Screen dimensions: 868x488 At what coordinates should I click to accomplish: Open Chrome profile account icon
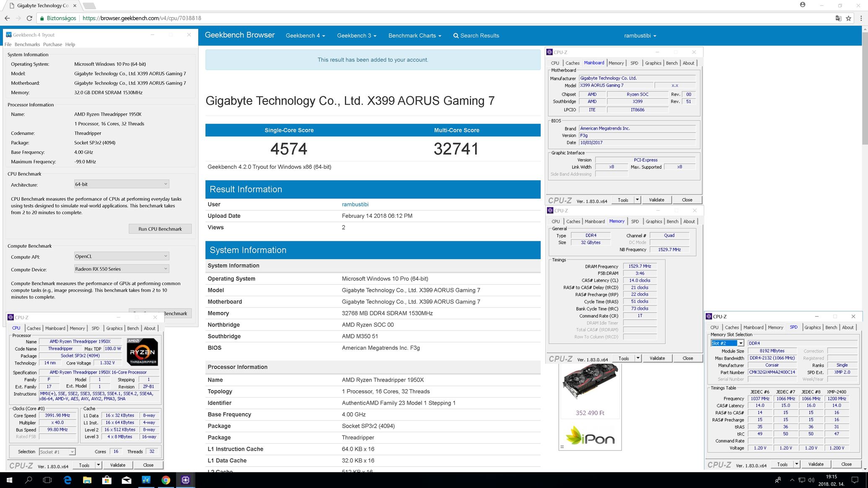coord(803,5)
